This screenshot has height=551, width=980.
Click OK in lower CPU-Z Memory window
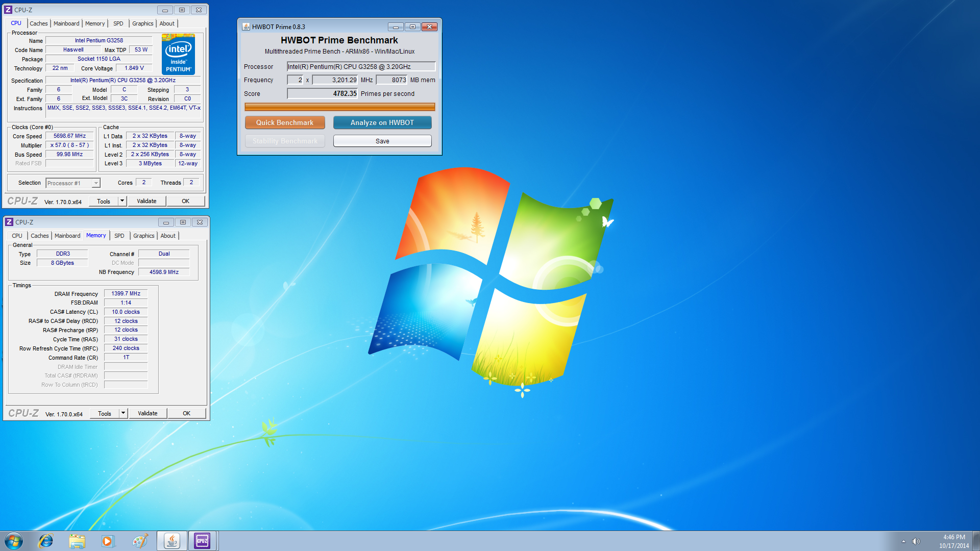pyautogui.click(x=187, y=413)
